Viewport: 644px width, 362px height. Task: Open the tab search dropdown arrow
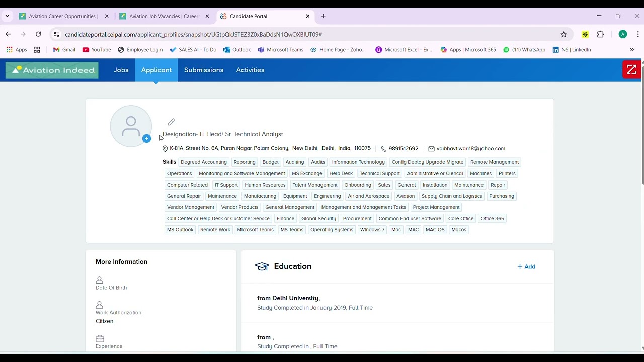tap(7, 16)
